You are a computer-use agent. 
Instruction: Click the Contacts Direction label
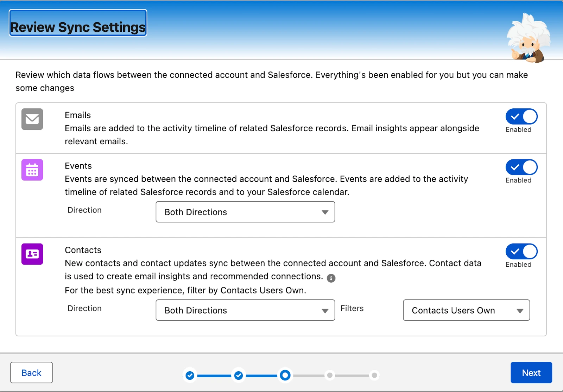tap(84, 308)
